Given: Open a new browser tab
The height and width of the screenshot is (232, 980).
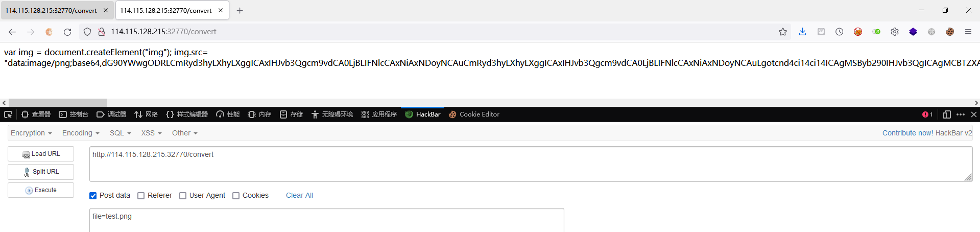Looking at the screenshot, I should pyautogui.click(x=240, y=10).
